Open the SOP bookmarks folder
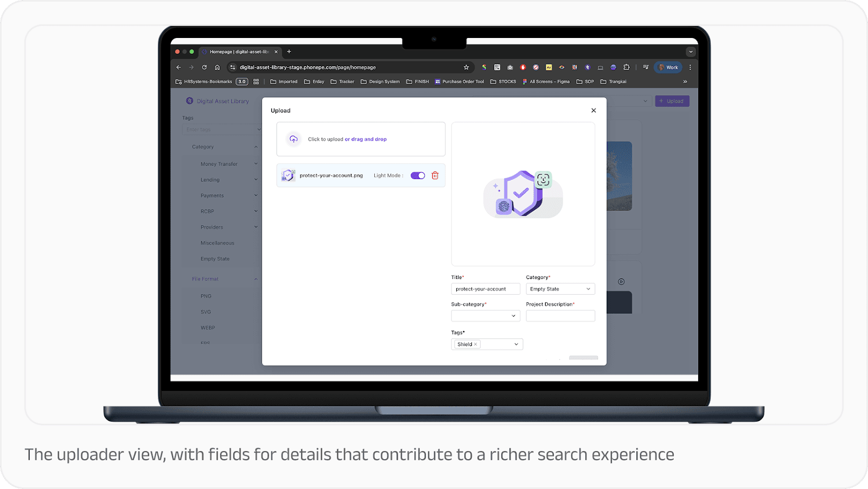The height and width of the screenshot is (489, 868). [x=585, y=81]
